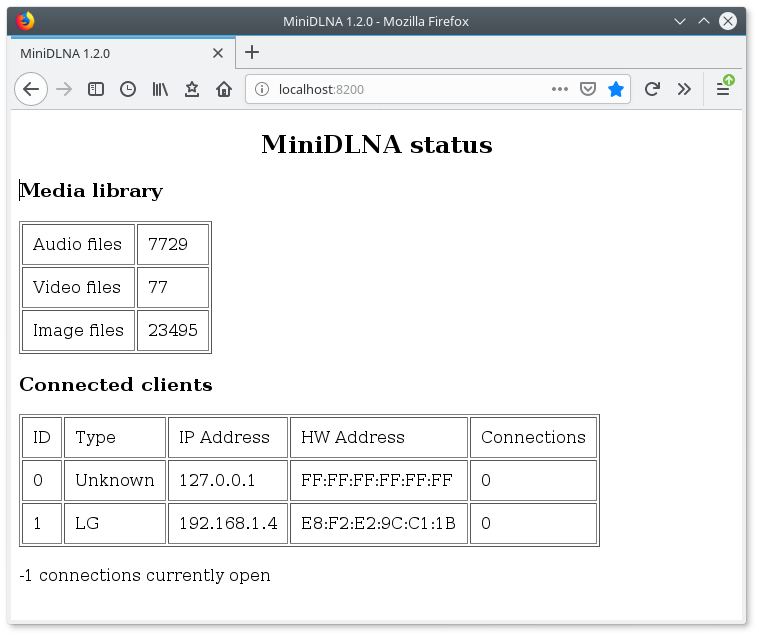Click the Unknown client type cell

(x=115, y=480)
